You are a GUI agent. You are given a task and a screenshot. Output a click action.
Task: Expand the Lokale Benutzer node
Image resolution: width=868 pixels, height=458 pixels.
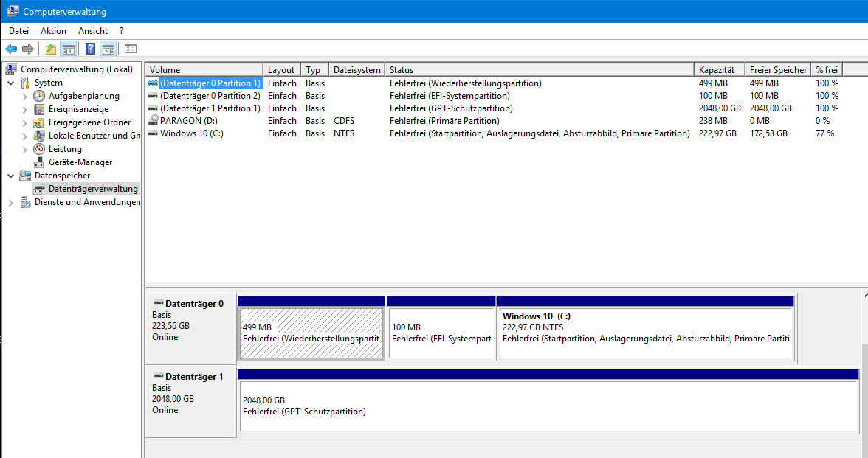[x=25, y=136]
